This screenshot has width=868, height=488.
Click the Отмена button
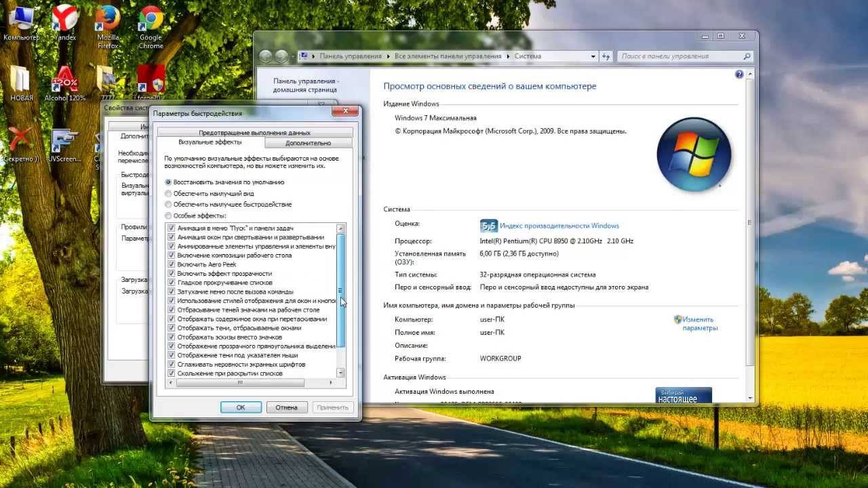point(287,407)
